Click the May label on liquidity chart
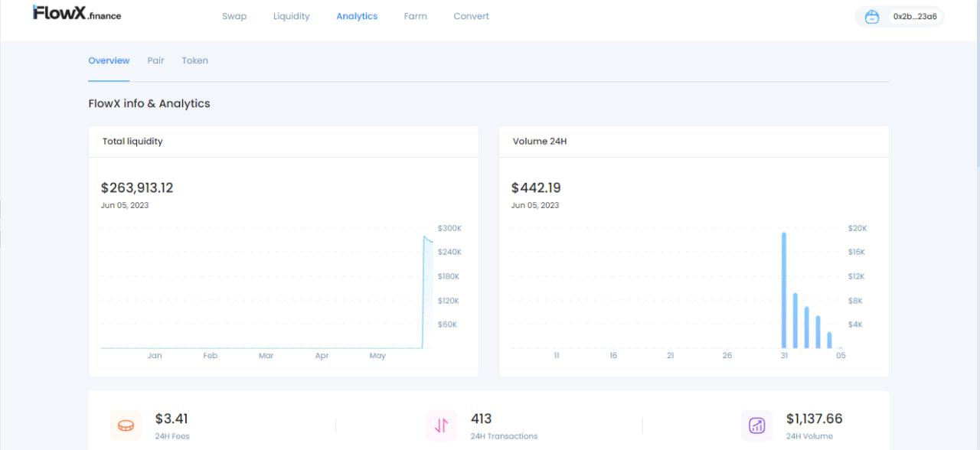 377,356
